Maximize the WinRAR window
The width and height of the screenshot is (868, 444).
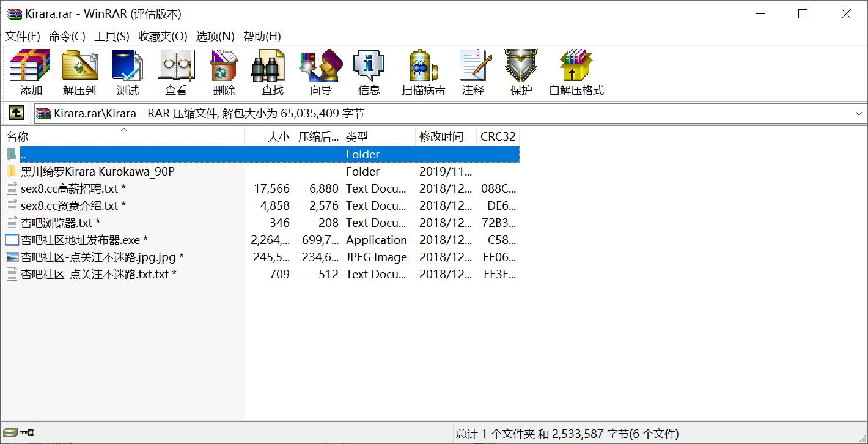click(x=803, y=13)
